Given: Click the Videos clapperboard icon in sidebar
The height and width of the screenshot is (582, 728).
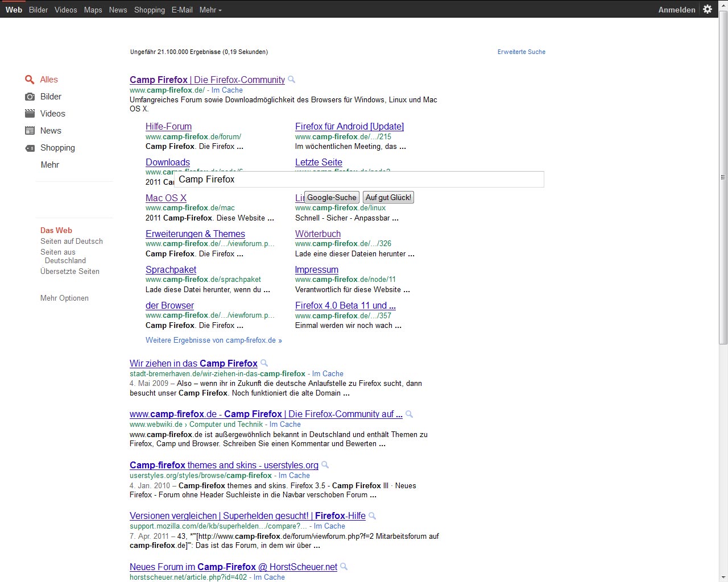Looking at the screenshot, I should point(30,114).
